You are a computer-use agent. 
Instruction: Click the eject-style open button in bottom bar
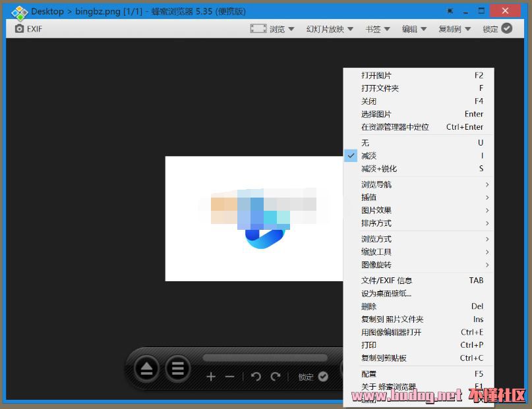click(x=146, y=368)
